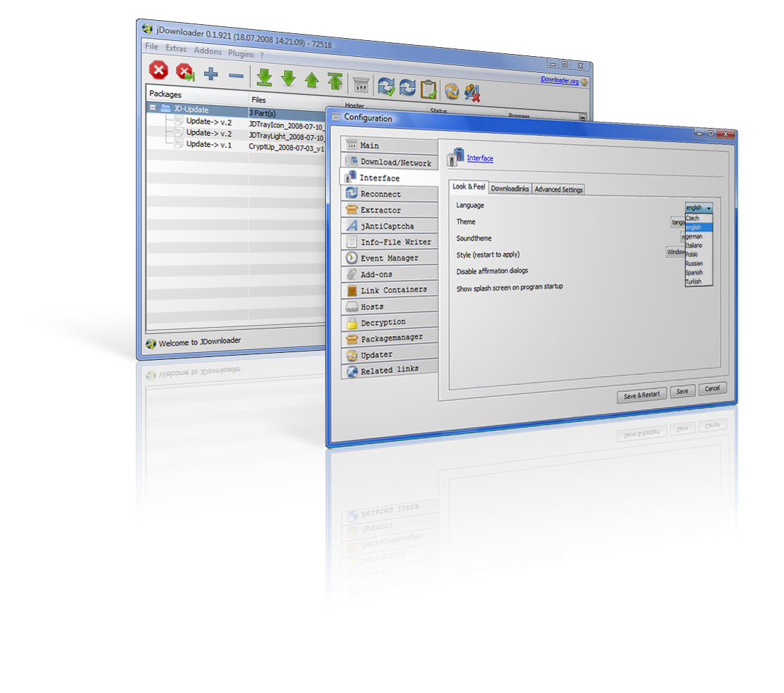Click the Cancel button in Configuration
The image size is (784, 693).
tap(712, 389)
